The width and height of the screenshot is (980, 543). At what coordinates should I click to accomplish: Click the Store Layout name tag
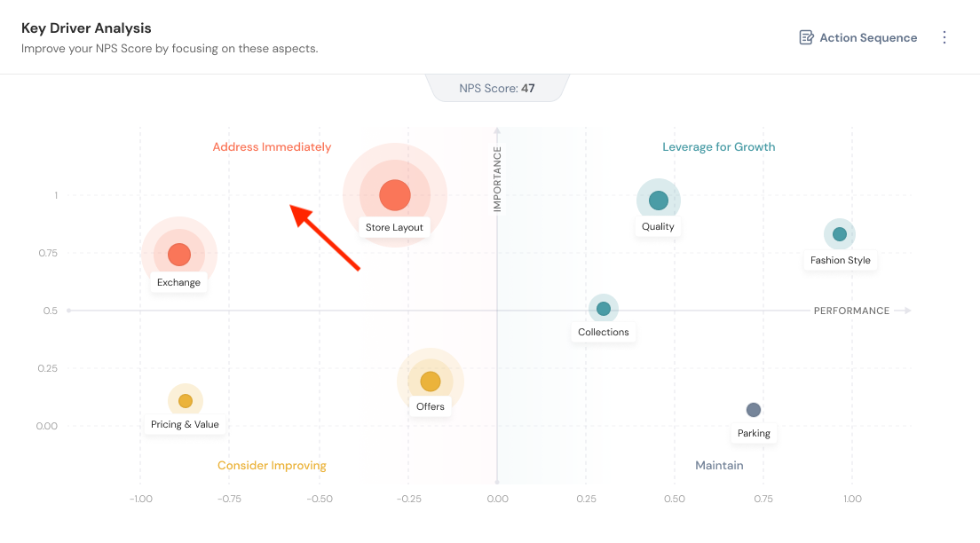[395, 228]
